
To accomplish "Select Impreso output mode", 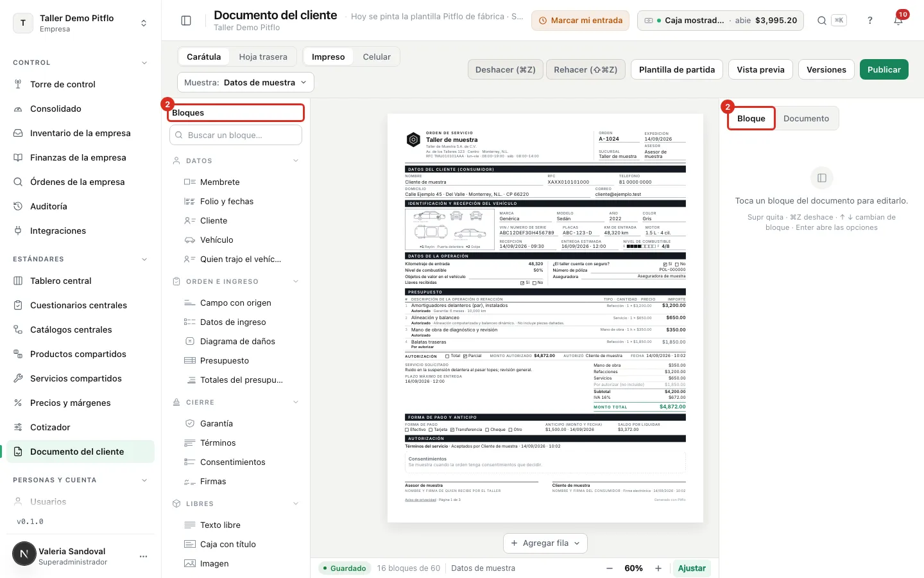I will (x=329, y=57).
